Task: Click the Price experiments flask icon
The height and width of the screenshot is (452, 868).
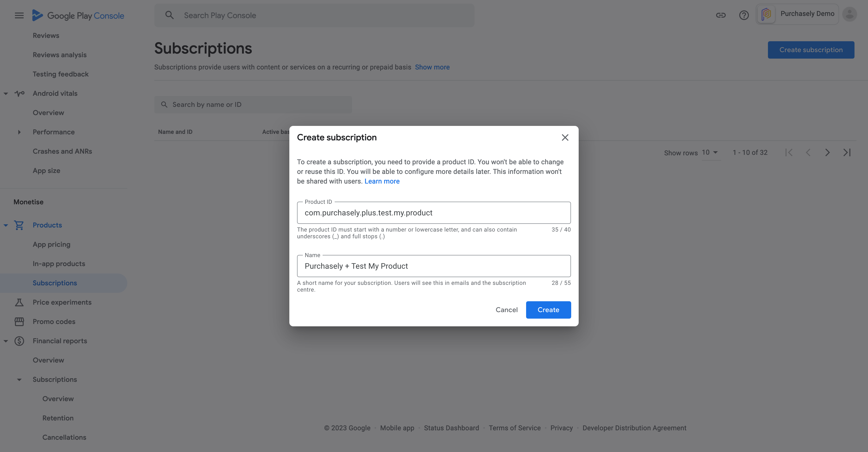Action: [19, 302]
